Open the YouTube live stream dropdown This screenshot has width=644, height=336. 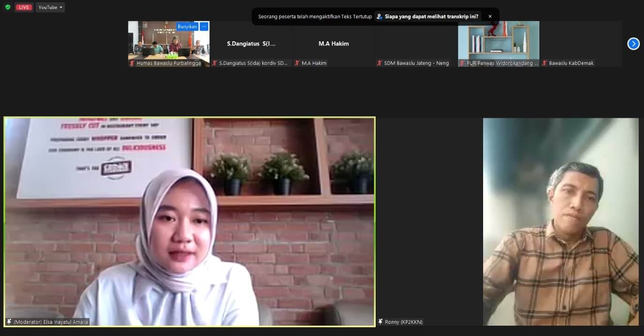click(50, 7)
